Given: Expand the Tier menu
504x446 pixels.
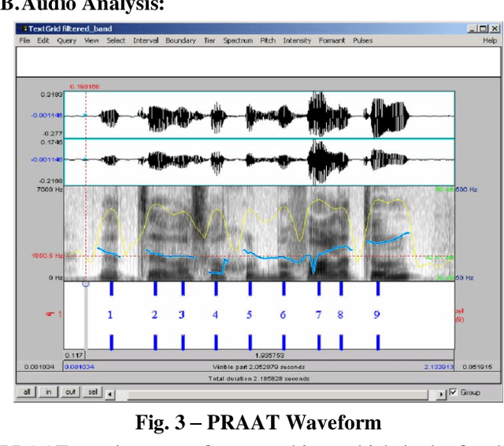Looking at the screenshot, I should pos(209,40).
